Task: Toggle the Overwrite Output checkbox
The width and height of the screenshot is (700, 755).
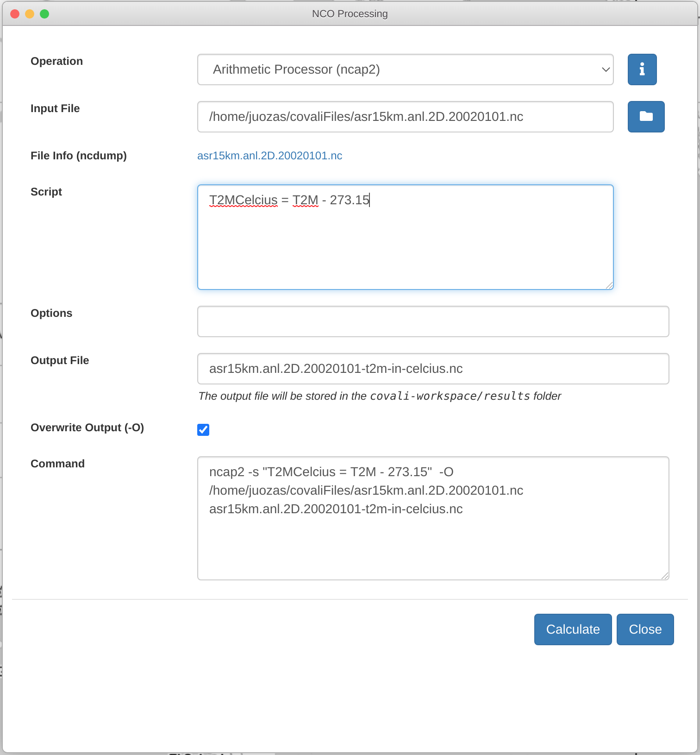Action: [x=203, y=430]
